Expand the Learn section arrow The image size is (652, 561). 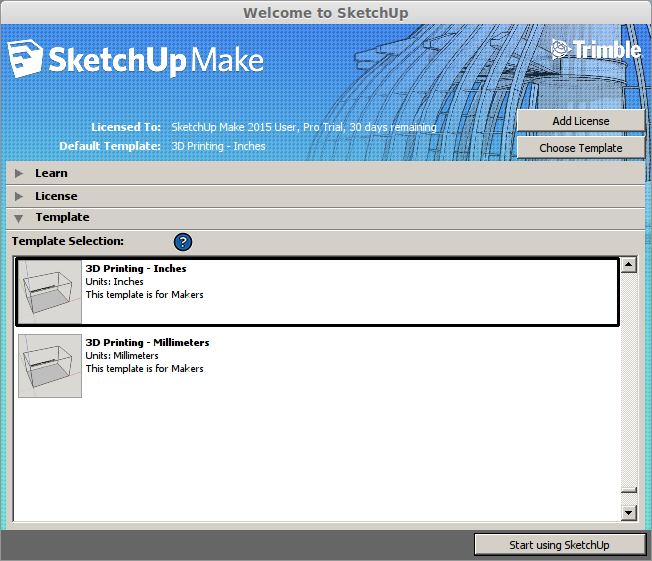point(19,173)
